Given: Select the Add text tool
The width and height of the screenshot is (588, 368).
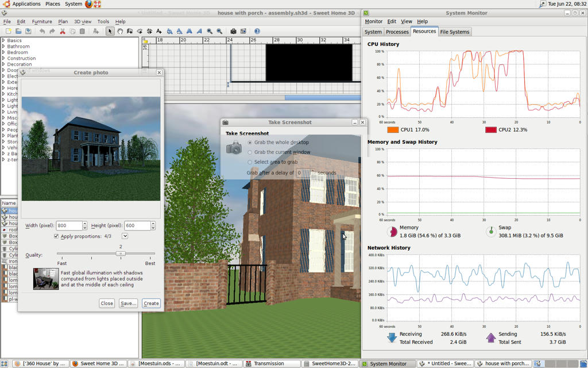Looking at the screenshot, I should click(159, 31).
